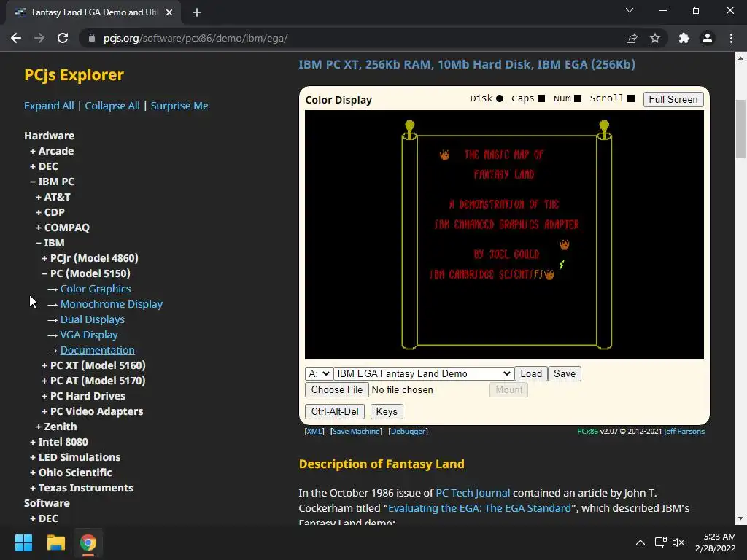Screen dimensions: 747x560
Task: Open the Color Graphics link
Action: coord(96,289)
